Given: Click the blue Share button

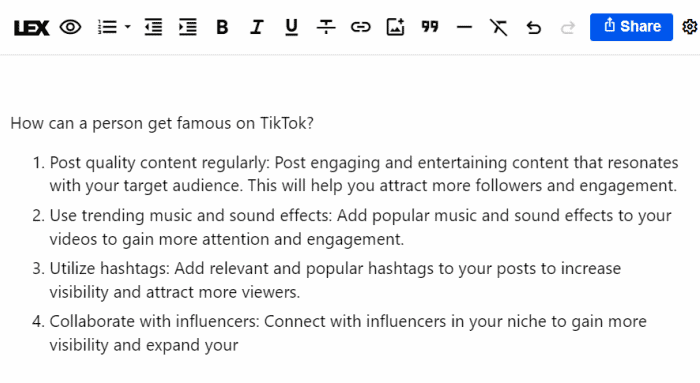Looking at the screenshot, I should 631,27.
